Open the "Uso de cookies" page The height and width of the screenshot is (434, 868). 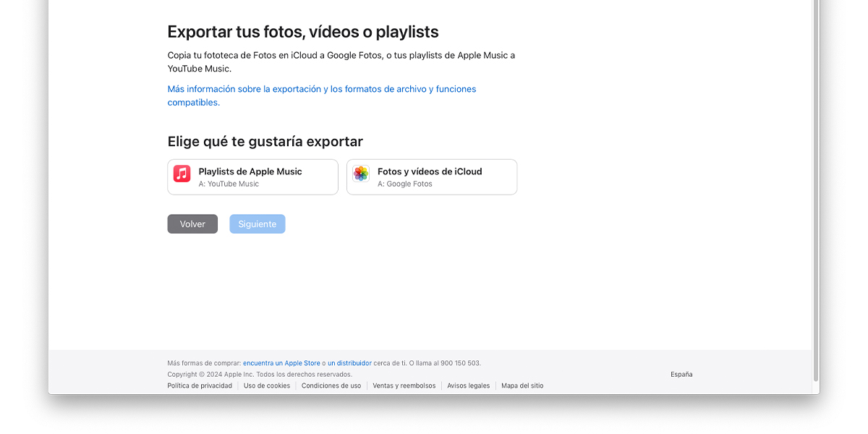[x=266, y=386]
